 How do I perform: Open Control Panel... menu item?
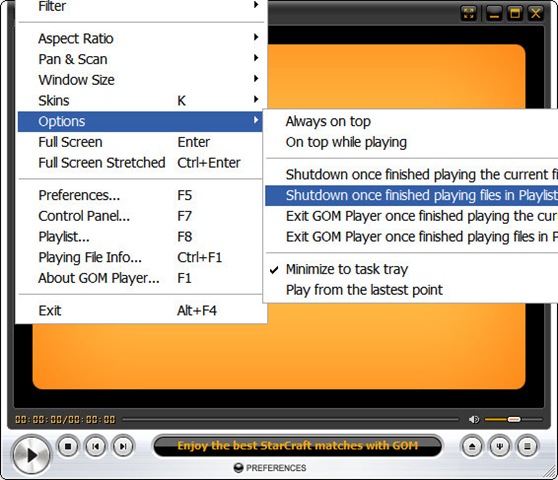click(141, 216)
